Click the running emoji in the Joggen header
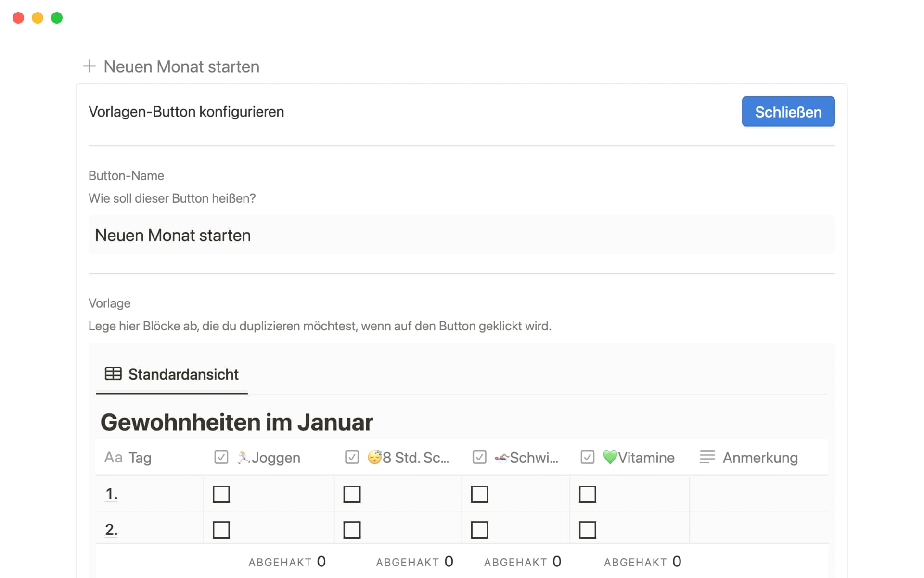The height and width of the screenshot is (578, 924). [x=244, y=457]
